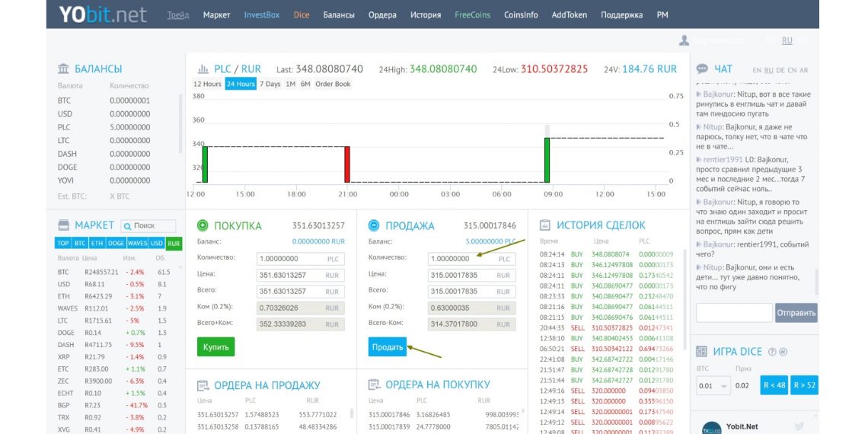Click the speech bubble icon beside ЧАТ
This screenshot has height=434, width=868.
click(702, 69)
